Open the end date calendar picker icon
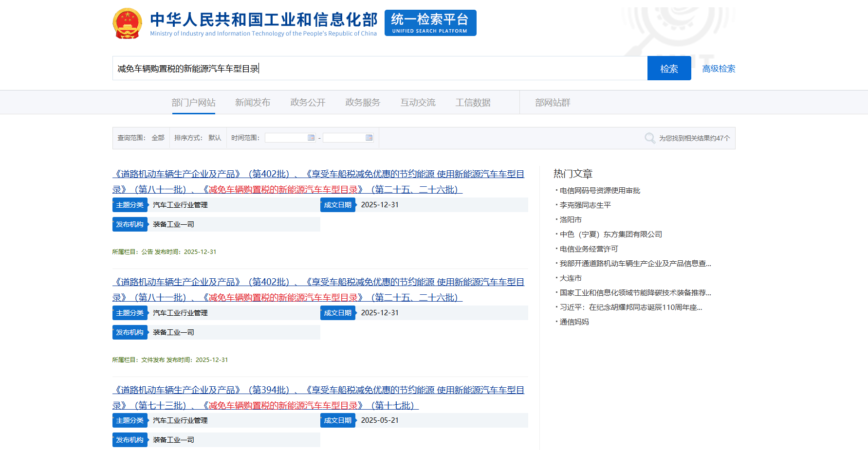Viewport: 868px width, 450px height. pyautogui.click(x=369, y=138)
